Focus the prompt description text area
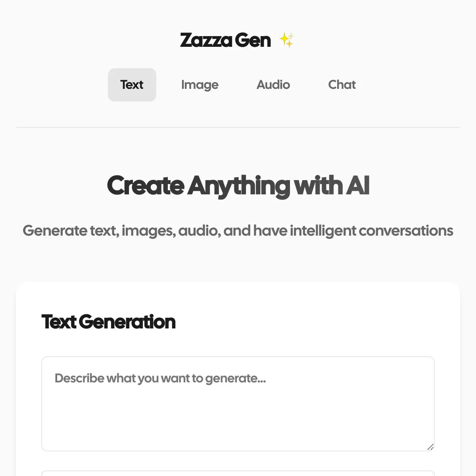476x476 pixels. tap(238, 404)
